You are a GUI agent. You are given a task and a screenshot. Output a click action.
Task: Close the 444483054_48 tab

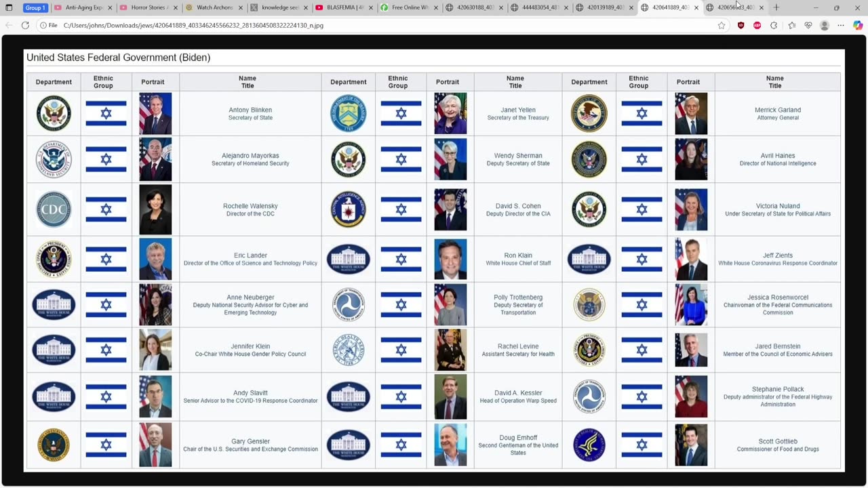[x=566, y=7]
